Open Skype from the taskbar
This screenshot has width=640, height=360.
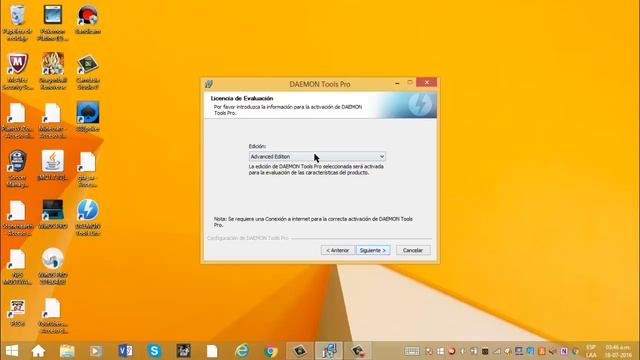tap(154, 351)
